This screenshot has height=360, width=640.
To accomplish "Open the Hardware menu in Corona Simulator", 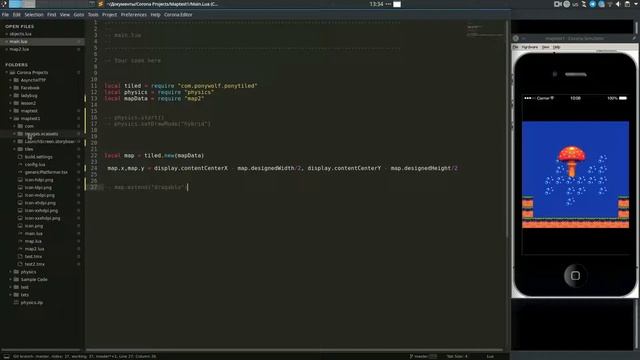I will (530, 47).
